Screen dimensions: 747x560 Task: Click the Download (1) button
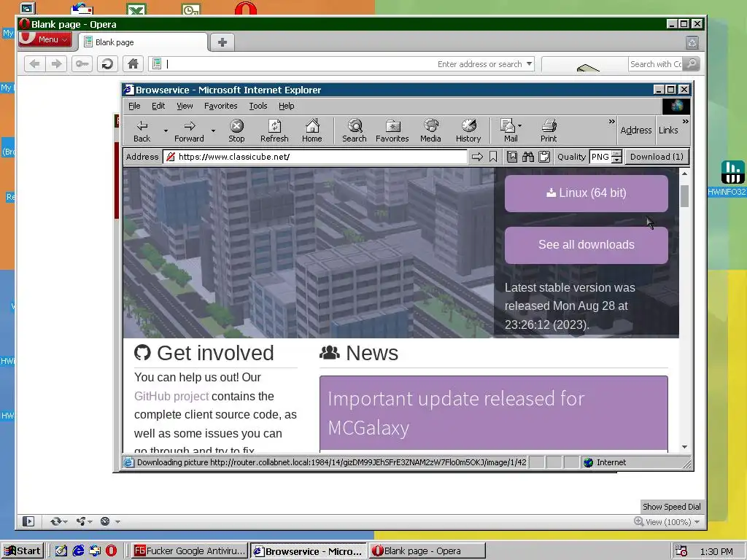pos(657,157)
